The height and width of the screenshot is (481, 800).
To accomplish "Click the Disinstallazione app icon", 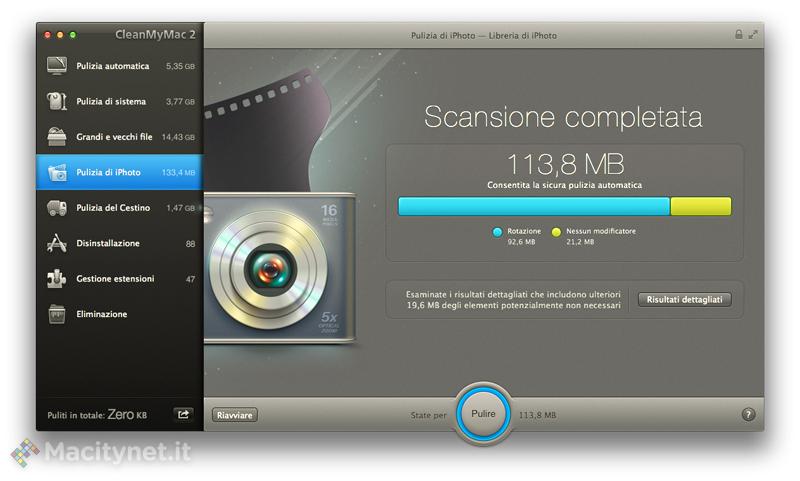I will (57, 243).
